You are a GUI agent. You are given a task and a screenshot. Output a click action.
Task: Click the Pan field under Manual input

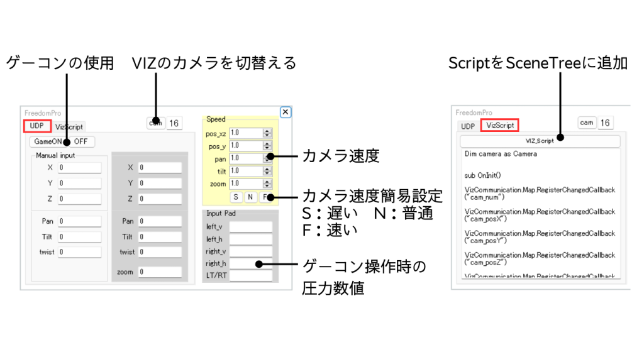tap(79, 221)
